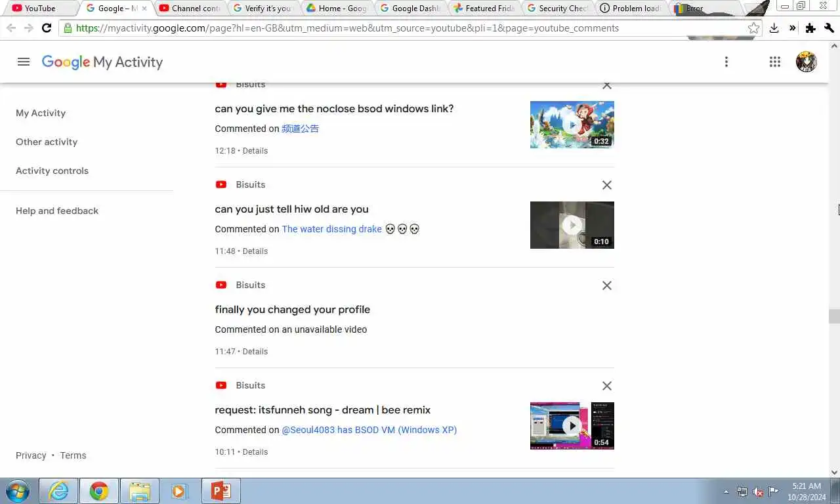Switch to the Featured Friday tab

pyautogui.click(x=484, y=9)
